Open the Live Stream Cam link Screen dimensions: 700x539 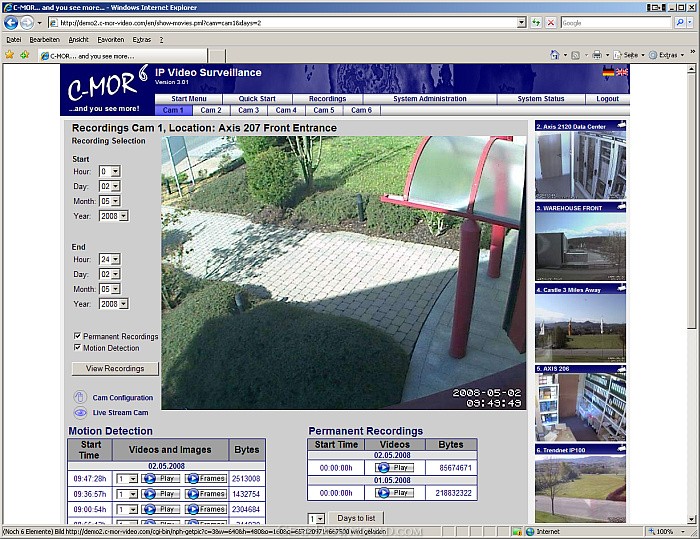(x=121, y=413)
